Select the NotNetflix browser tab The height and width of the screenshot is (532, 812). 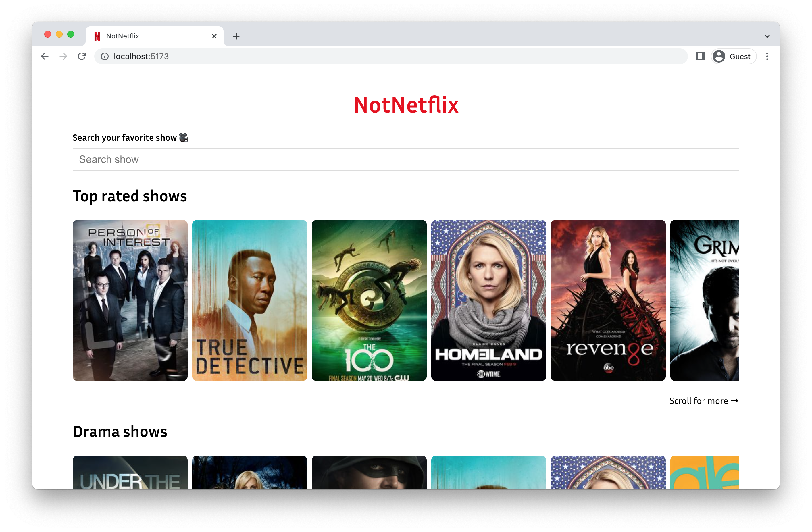click(x=155, y=36)
